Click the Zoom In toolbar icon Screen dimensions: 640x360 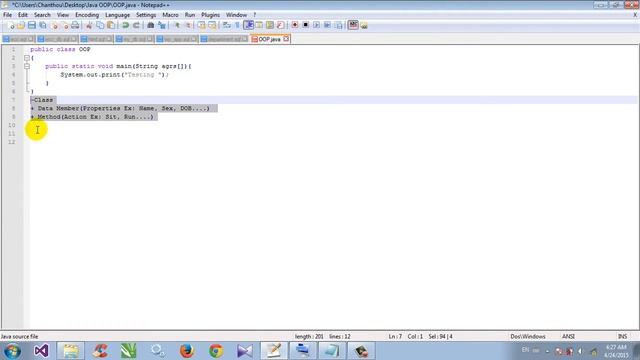pos(177,25)
